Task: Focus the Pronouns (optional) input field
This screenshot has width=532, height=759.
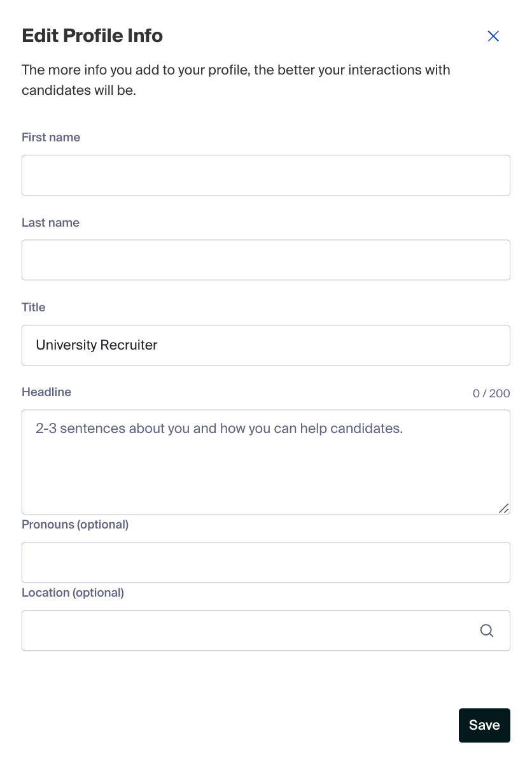Action: (x=266, y=562)
